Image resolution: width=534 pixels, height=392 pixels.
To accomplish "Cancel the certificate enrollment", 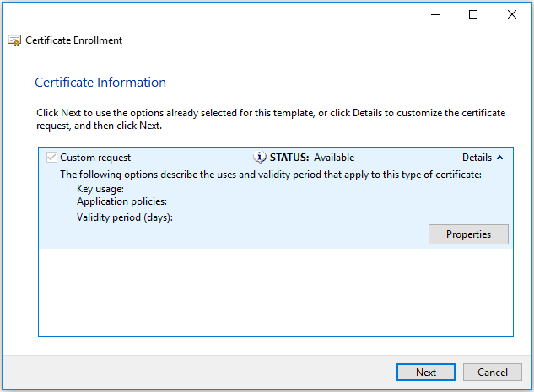I will (493, 372).
